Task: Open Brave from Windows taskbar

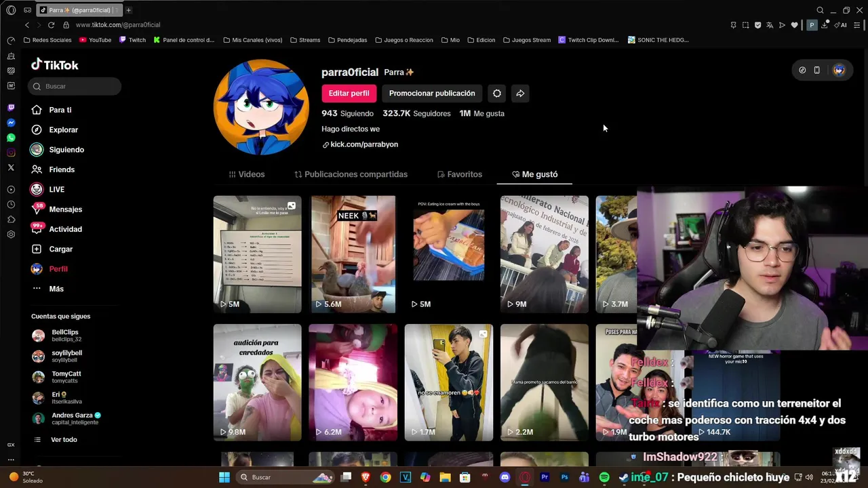Action: pos(366,477)
